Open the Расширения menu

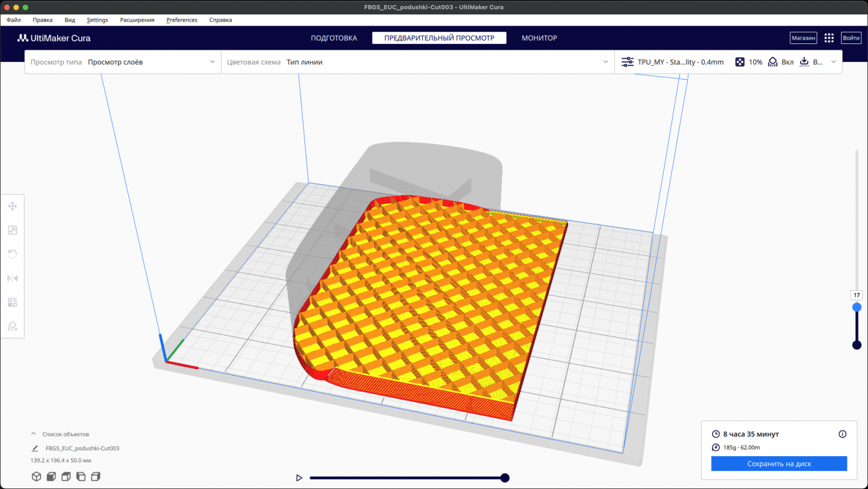pos(137,19)
